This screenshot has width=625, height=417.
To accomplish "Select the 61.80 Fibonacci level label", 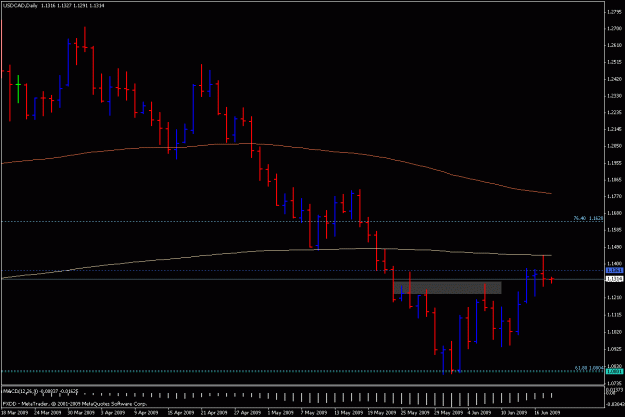I will click(x=589, y=368).
